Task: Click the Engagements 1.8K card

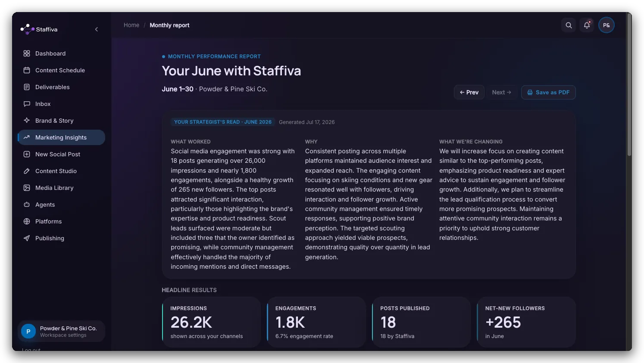Action: 316,322
